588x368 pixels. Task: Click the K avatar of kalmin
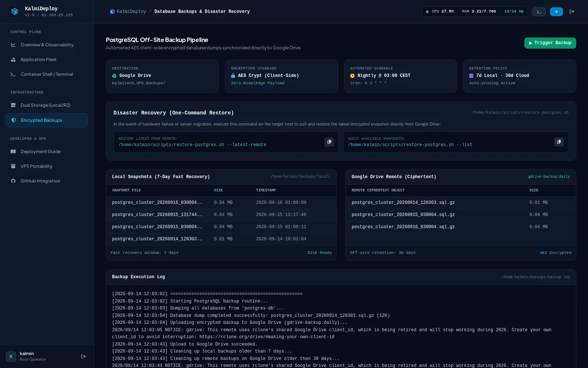[x=11, y=356]
